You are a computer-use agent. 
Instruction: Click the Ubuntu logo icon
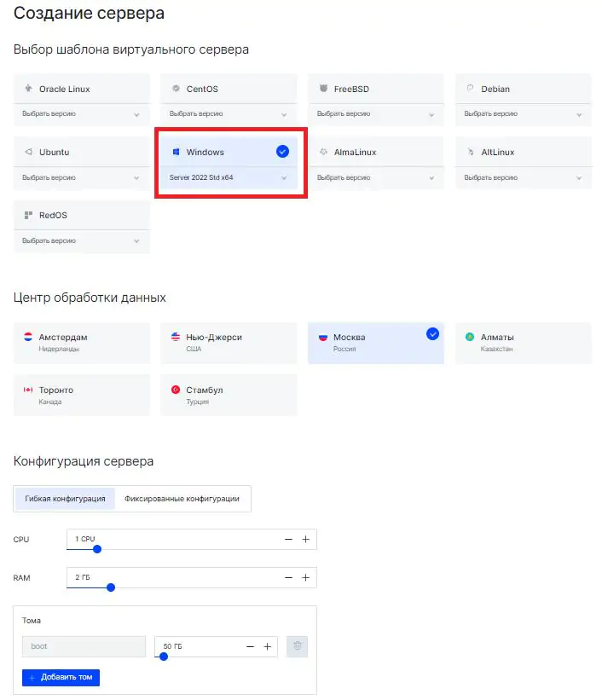coord(29,152)
